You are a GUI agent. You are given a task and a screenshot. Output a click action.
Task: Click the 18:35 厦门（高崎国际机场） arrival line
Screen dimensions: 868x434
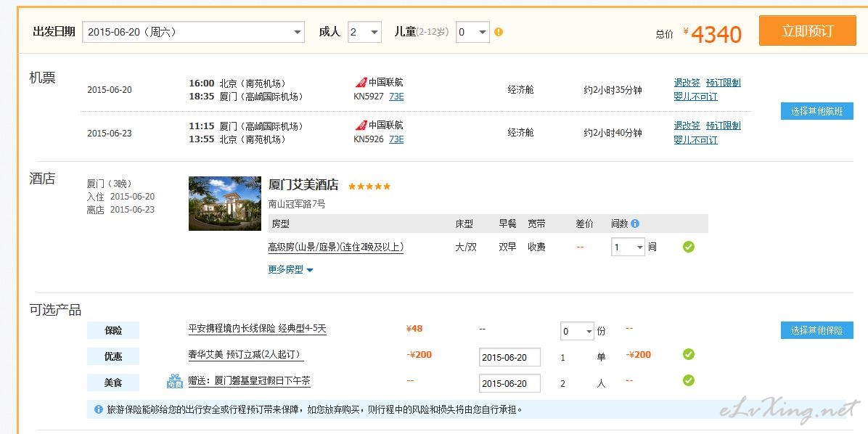pos(246,97)
